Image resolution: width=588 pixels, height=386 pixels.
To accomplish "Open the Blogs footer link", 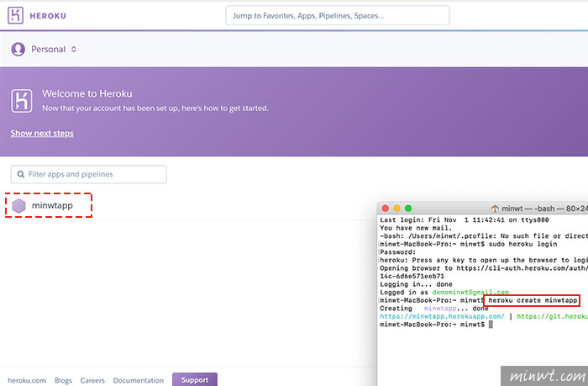I will 63,380.
